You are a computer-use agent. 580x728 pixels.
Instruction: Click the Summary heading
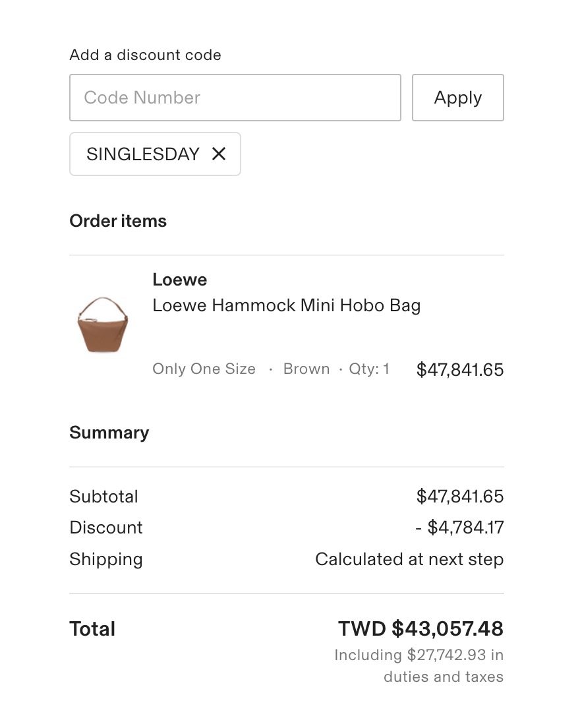pos(109,433)
